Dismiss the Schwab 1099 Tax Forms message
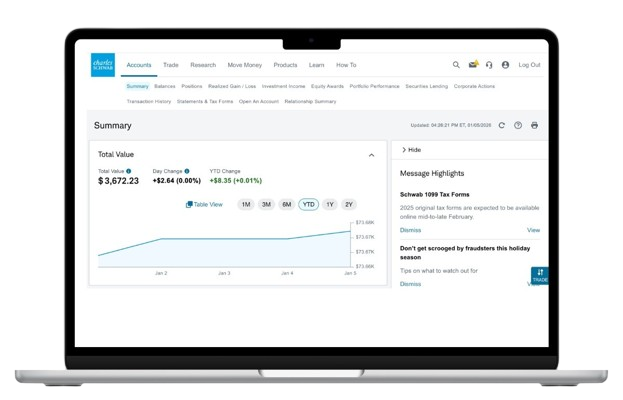Image resolution: width=623 pixels, height=400 pixels. pyautogui.click(x=410, y=230)
